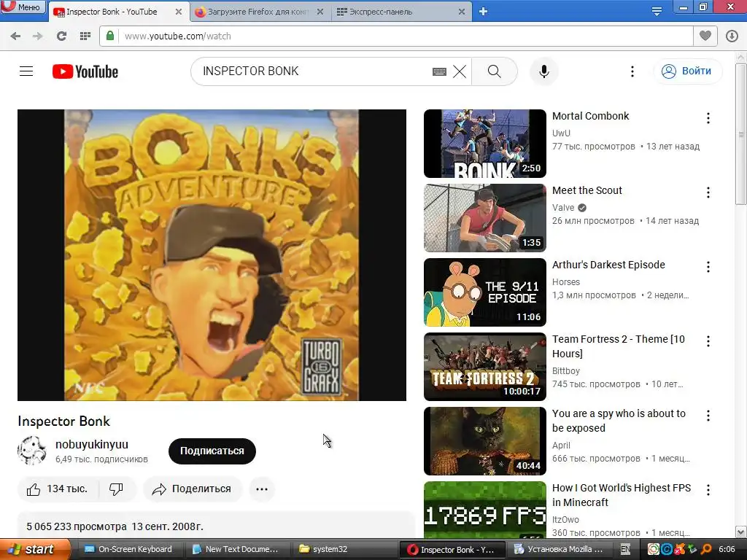This screenshot has width=747, height=560.
Task: Open the downloads arrow icon
Action: pos(732,36)
